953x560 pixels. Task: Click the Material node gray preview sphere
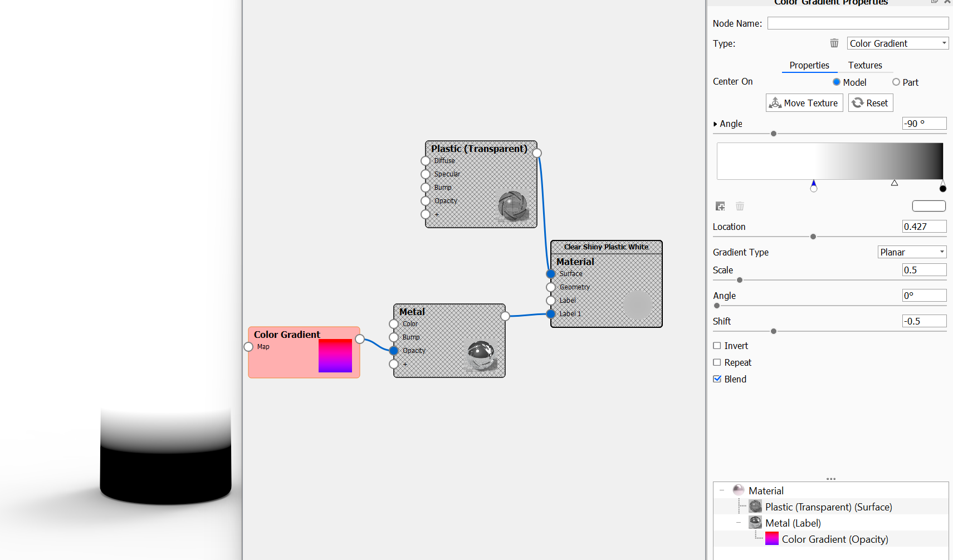637,305
